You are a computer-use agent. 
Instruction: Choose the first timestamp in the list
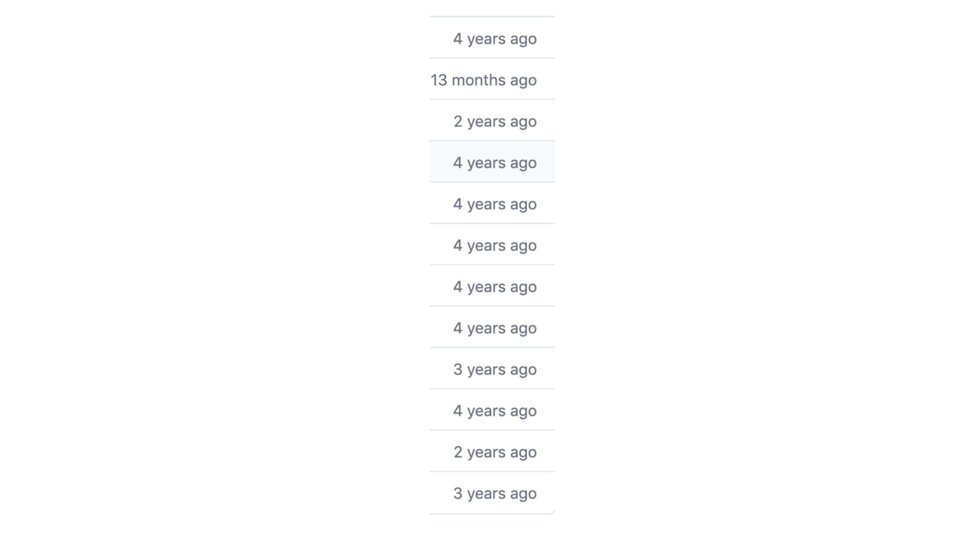(x=495, y=39)
